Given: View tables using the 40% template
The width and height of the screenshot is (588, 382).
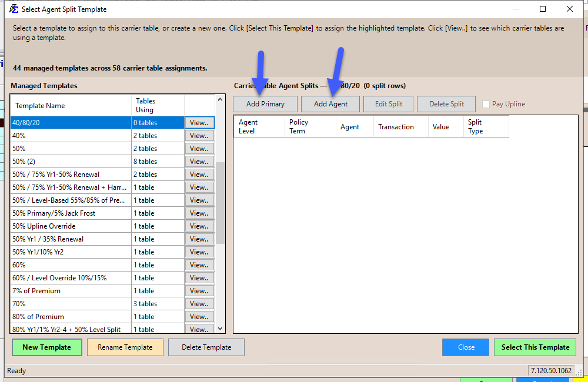Looking at the screenshot, I should pyautogui.click(x=199, y=136).
